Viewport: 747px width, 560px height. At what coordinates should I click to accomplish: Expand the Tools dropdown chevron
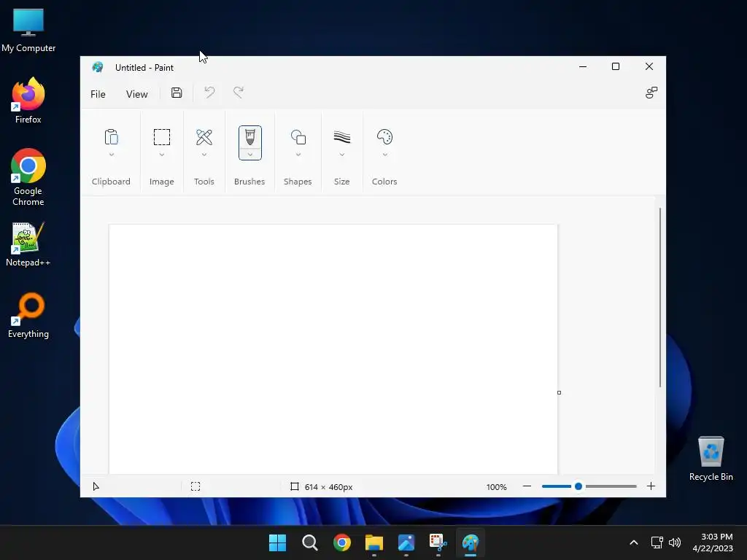pos(204,155)
